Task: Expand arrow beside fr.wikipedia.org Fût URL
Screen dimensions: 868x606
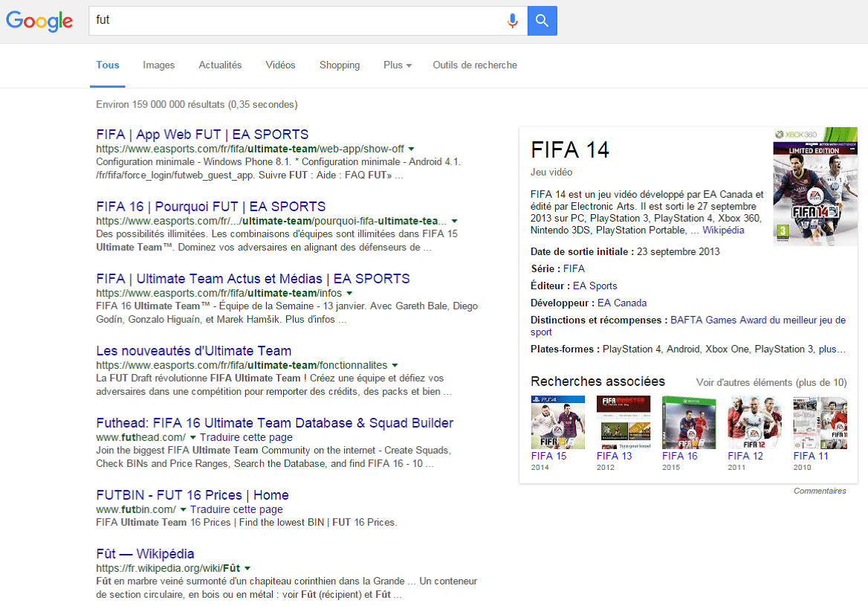Action: (247, 568)
